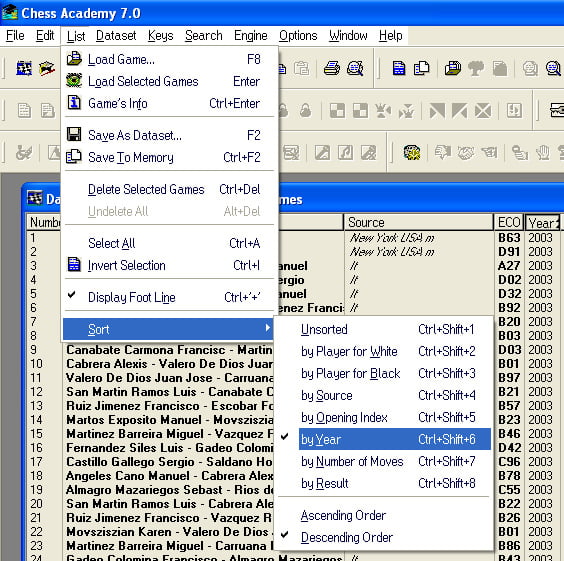Click the grayed thumbs-down icon

pyautogui.click(x=443, y=152)
